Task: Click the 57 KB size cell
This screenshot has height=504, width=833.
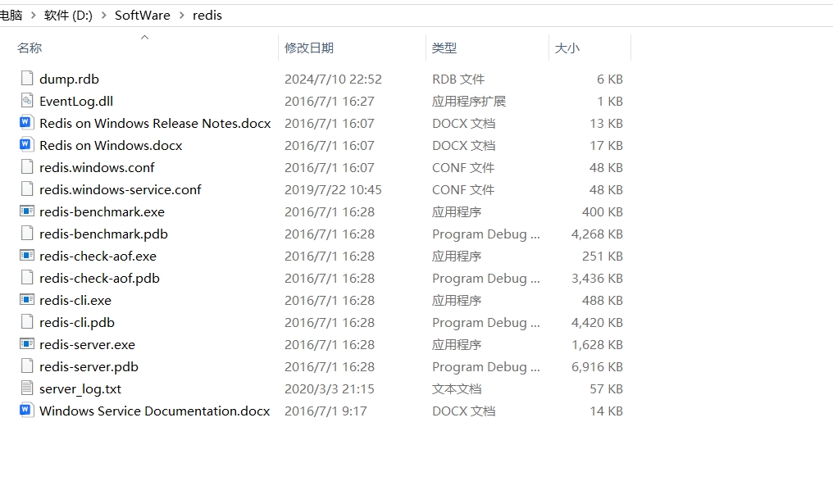Action: point(606,389)
